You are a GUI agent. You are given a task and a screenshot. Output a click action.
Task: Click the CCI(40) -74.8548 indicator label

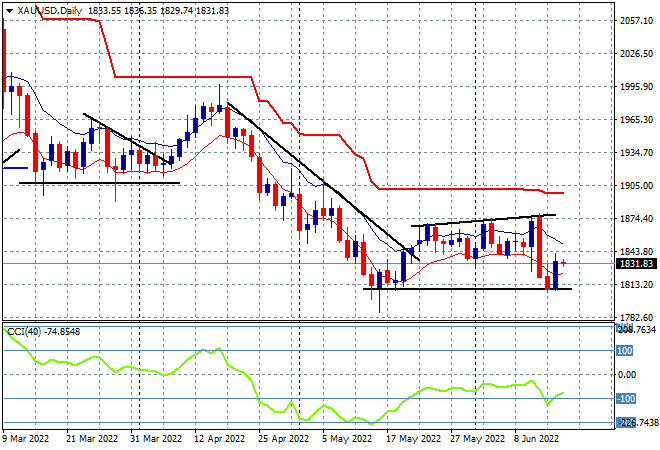point(44,332)
